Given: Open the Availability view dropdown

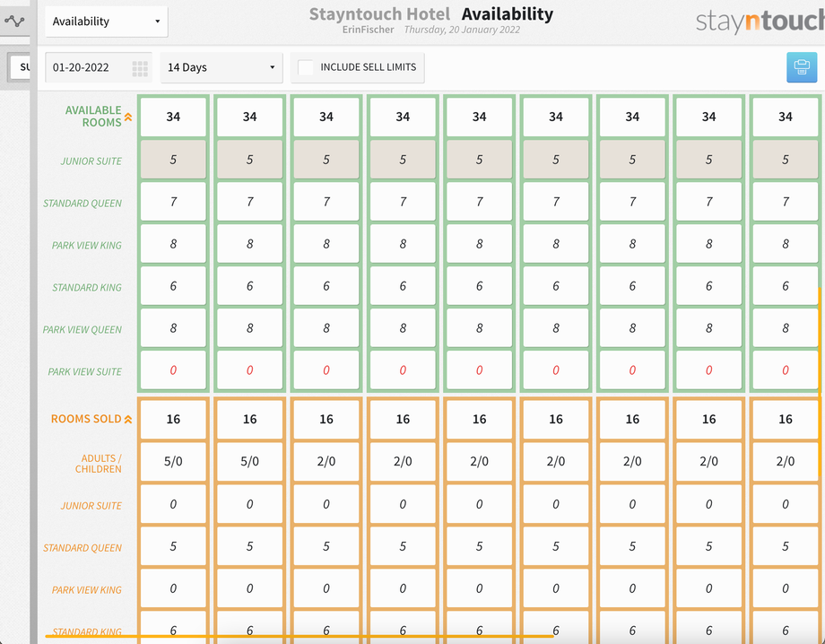Looking at the screenshot, I should pyautogui.click(x=107, y=22).
